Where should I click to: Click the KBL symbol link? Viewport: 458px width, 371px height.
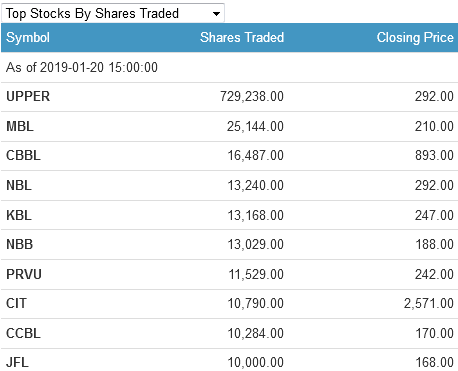tap(19, 215)
